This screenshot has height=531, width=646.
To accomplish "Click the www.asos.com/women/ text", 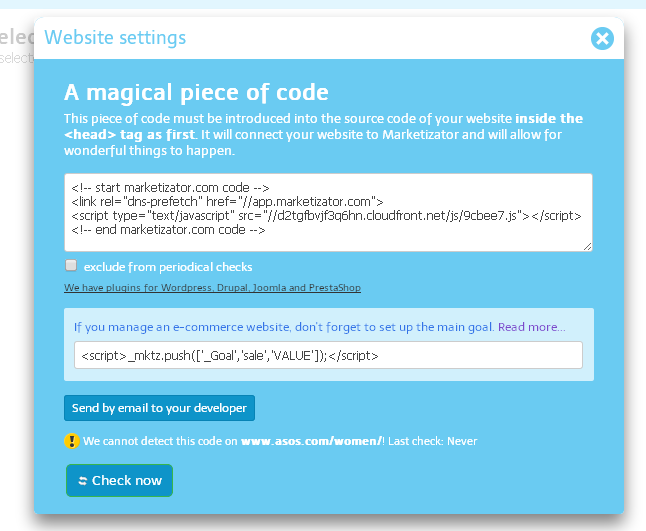I will point(311,441).
